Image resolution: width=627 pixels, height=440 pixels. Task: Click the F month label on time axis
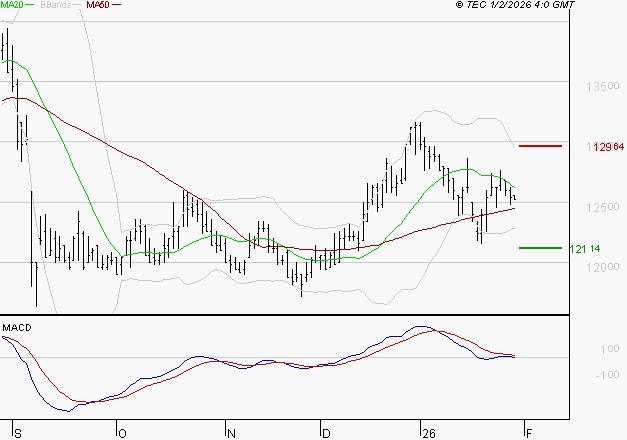pyautogui.click(x=529, y=433)
